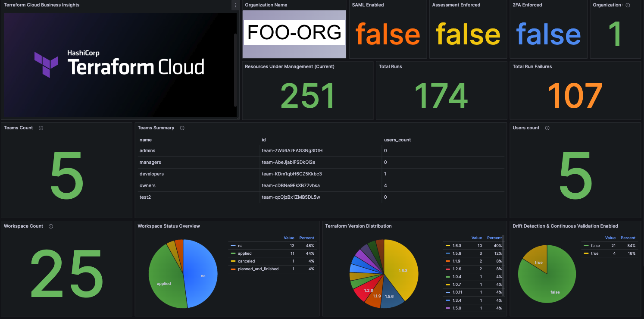Open the Assessment Enforced panel title
This screenshot has width=644, height=319.
click(x=456, y=5)
